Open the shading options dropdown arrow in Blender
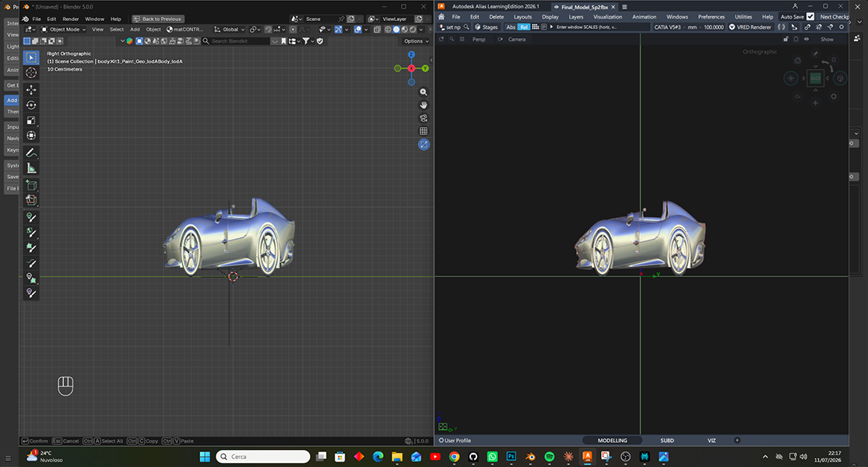The image size is (868, 467). (421, 30)
